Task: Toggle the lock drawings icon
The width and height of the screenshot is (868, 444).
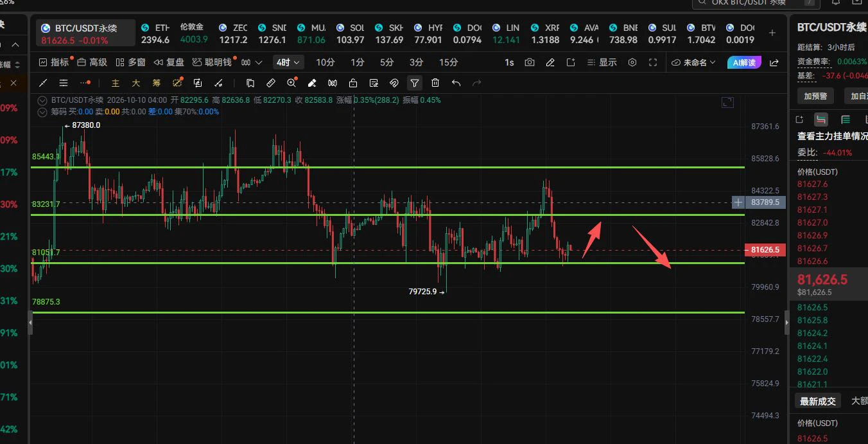Action: coord(353,83)
